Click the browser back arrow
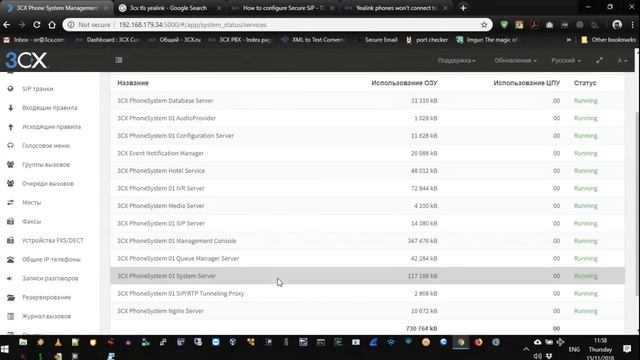Screen dimensions: 640x360 [7, 25]
